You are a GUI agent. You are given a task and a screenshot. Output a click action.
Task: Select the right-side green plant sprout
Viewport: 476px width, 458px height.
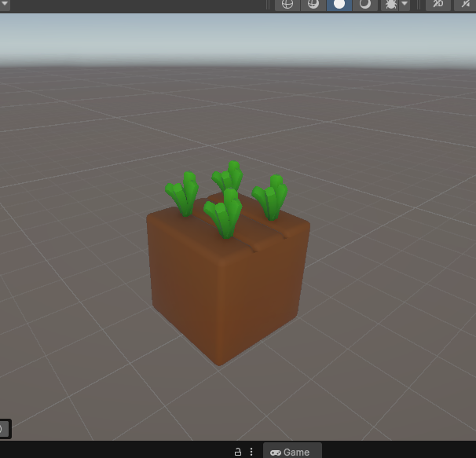pyautogui.click(x=271, y=198)
